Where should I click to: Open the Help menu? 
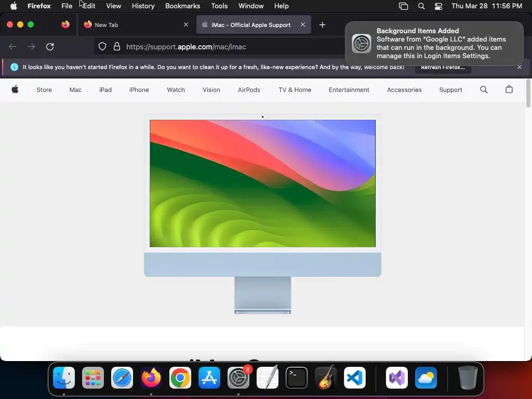click(281, 6)
